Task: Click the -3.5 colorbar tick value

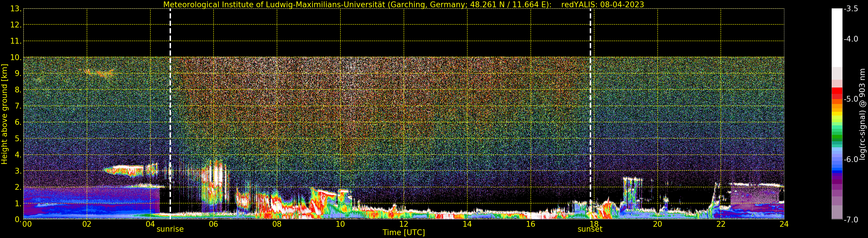Action: click(x=851, y=9)
